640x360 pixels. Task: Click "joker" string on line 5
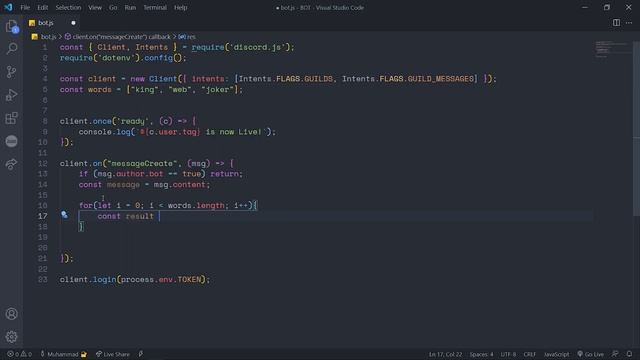[217, 89]
